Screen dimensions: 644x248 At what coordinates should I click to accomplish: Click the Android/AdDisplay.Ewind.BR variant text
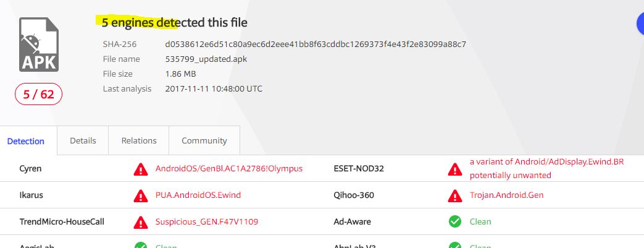point(546,162)
